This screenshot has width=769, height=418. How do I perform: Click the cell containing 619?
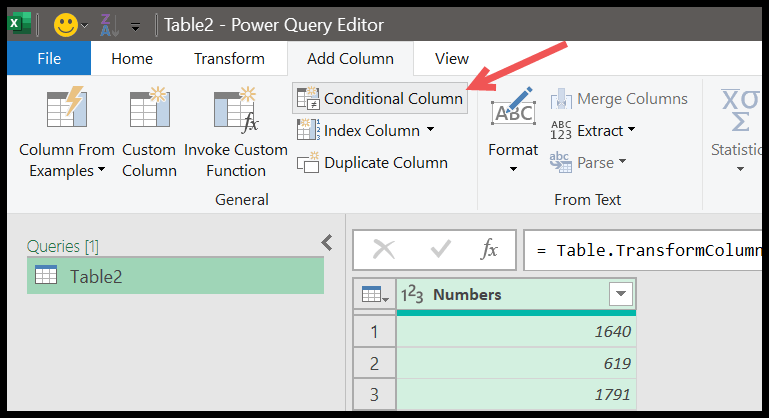(x=516, y=364)
